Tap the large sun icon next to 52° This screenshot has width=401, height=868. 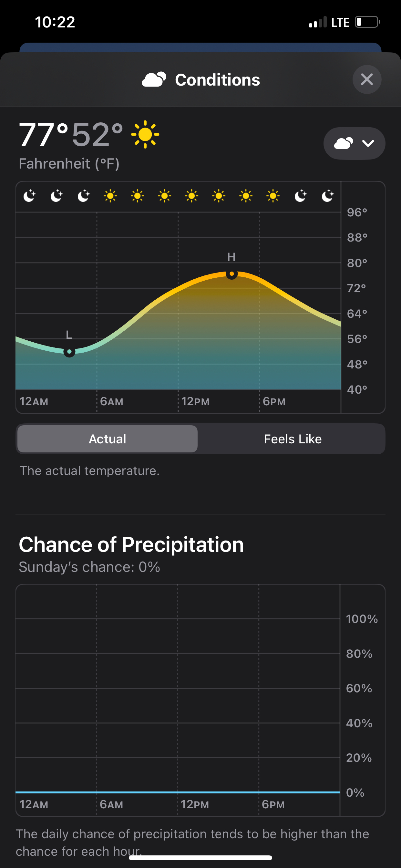point(145,134)
